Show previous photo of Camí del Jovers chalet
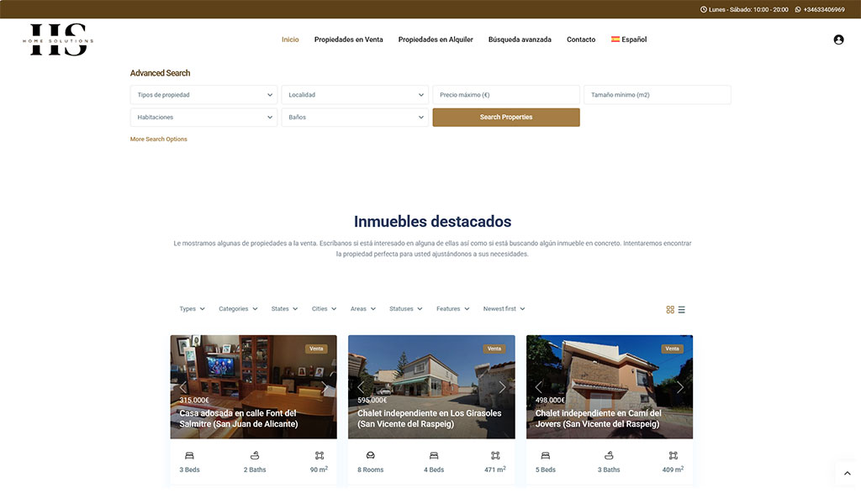Image resolution: width=861 pixels, height=504 pixels. [x=539, y=387]
